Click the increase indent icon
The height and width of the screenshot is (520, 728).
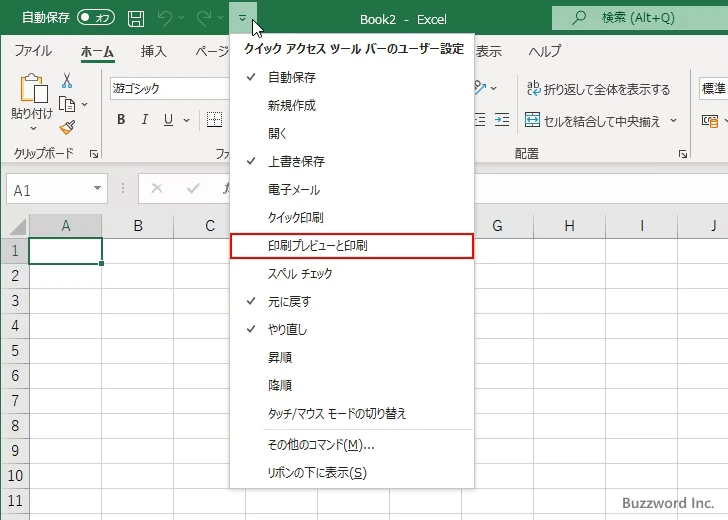point(503,120)
